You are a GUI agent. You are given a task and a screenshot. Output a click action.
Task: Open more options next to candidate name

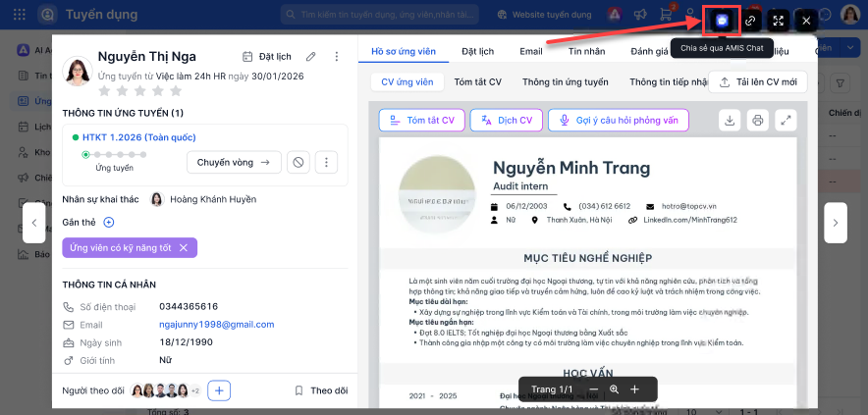pos(337,57)
